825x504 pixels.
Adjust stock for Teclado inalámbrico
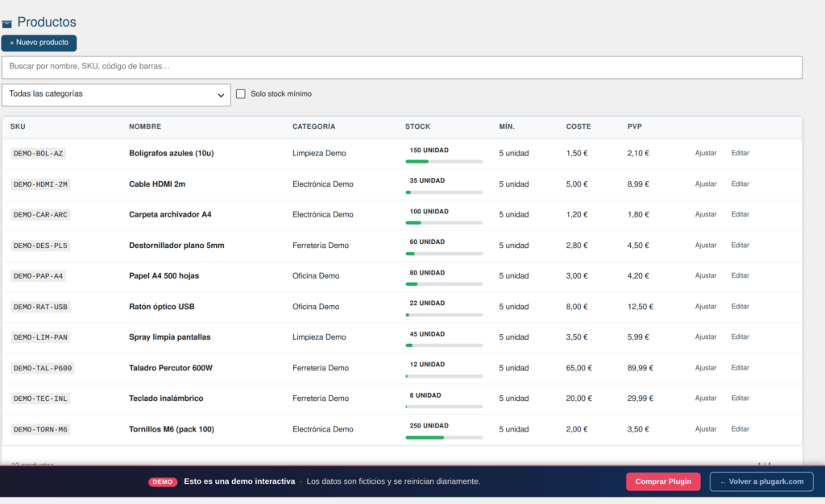[x=706, y=399]
